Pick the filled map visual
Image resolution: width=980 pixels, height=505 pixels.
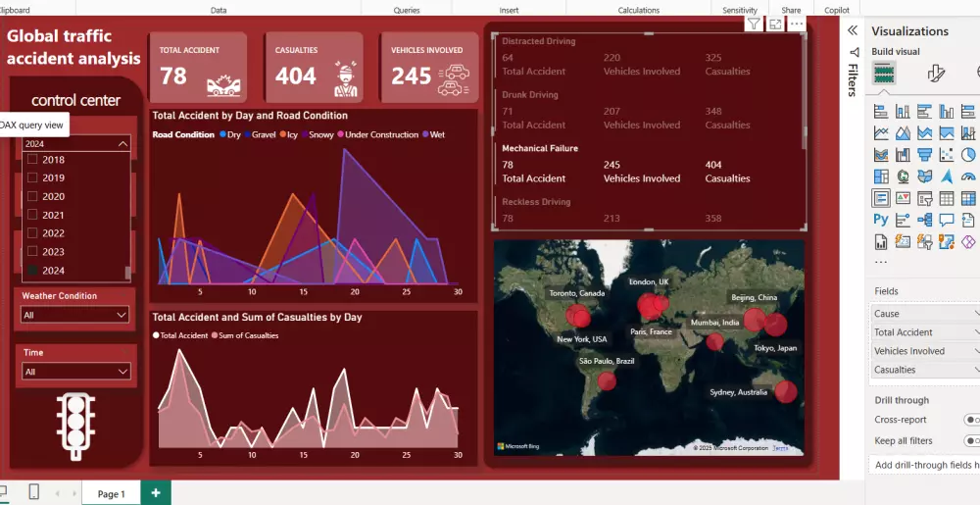pos(924,177)
